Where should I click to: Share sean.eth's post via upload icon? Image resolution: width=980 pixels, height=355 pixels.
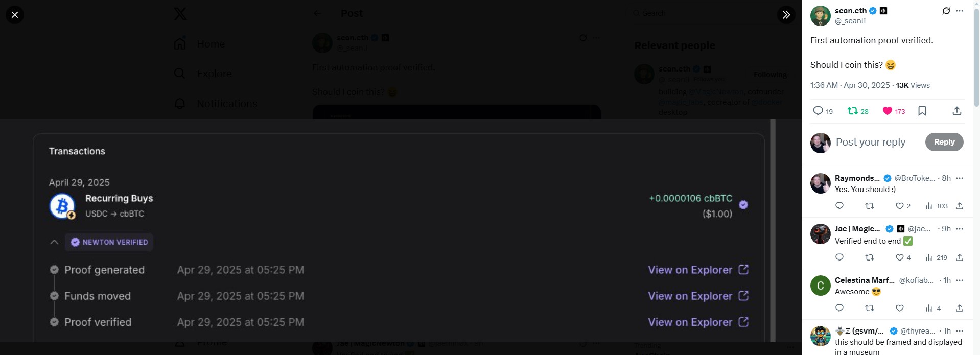click(x=957, y=111)
